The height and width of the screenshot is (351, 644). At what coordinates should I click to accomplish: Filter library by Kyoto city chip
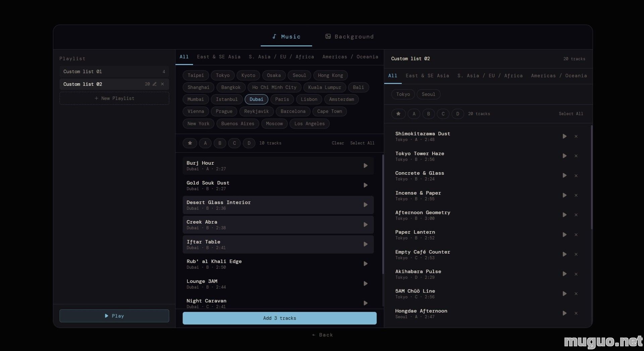click(x=248, y=75)
